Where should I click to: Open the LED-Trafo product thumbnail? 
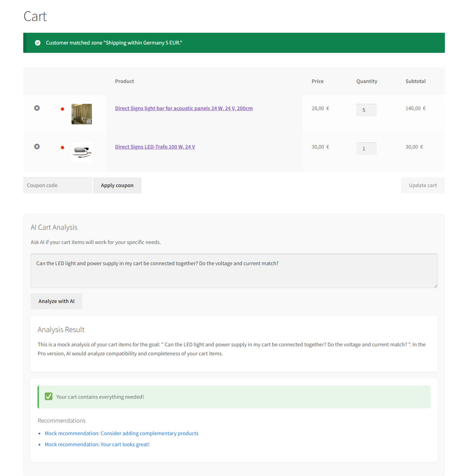tap(82, 152)
